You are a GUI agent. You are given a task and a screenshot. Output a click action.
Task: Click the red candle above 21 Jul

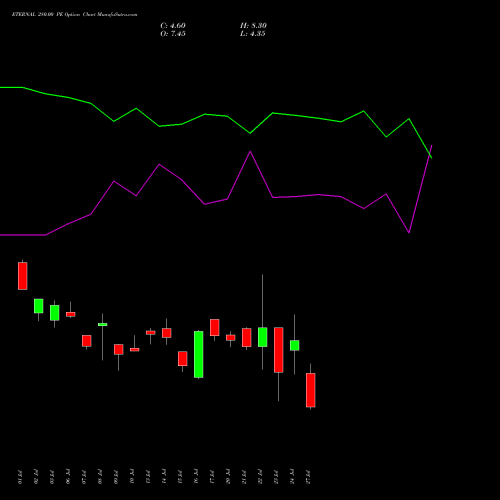(x=247, y=338)
